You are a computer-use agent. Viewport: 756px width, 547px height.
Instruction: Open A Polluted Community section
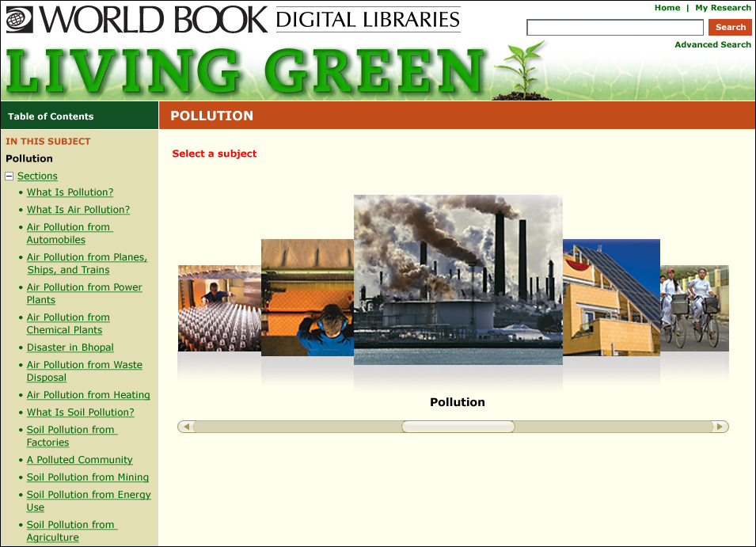pos(79,460)
